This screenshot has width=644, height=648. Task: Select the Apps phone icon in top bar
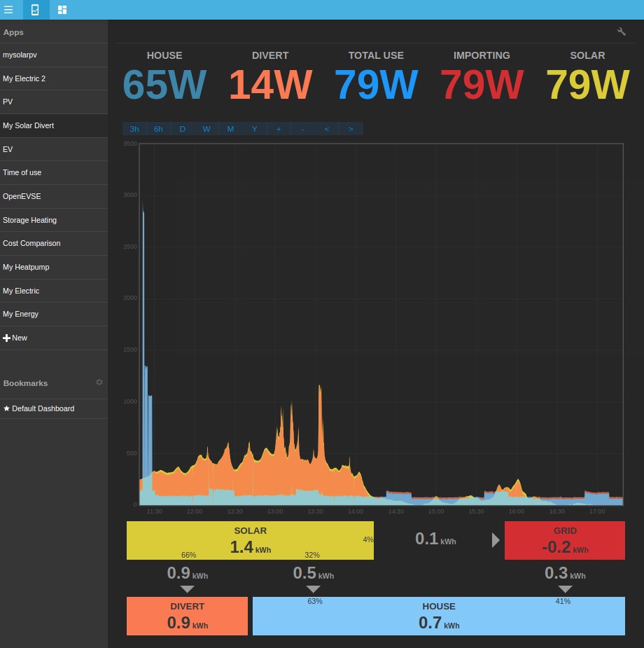[34, 10]
